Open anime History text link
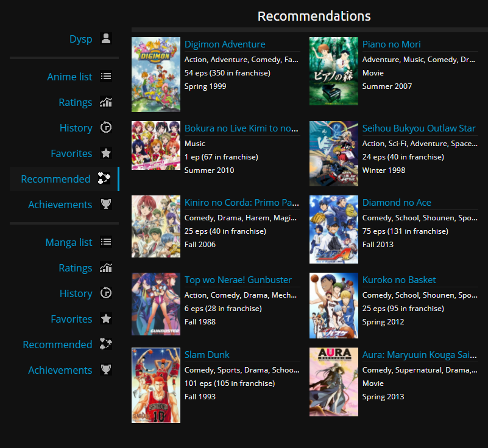 pos(76,128)
